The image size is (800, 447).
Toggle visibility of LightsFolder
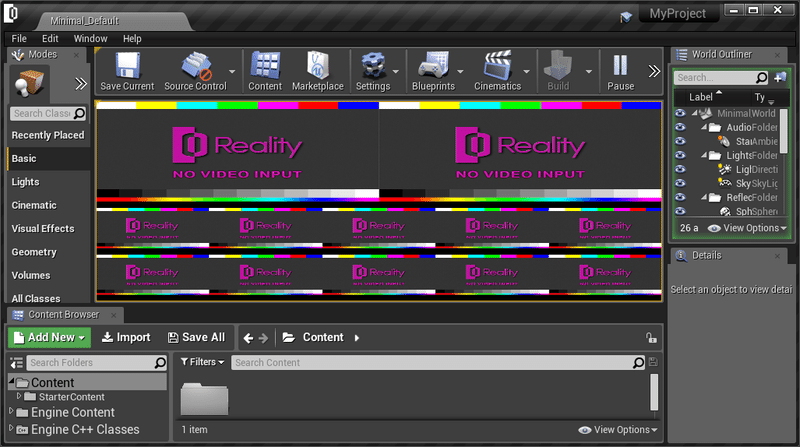[x=680, y=155]
